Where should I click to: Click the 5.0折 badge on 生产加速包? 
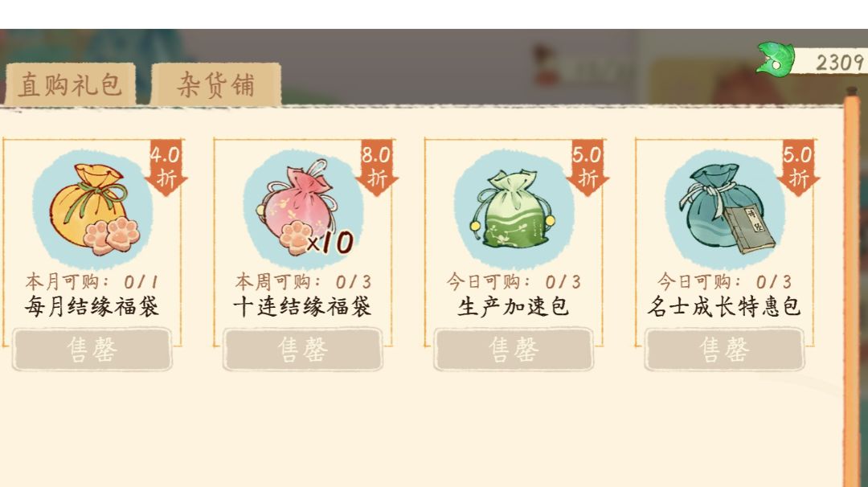point(588,168)
